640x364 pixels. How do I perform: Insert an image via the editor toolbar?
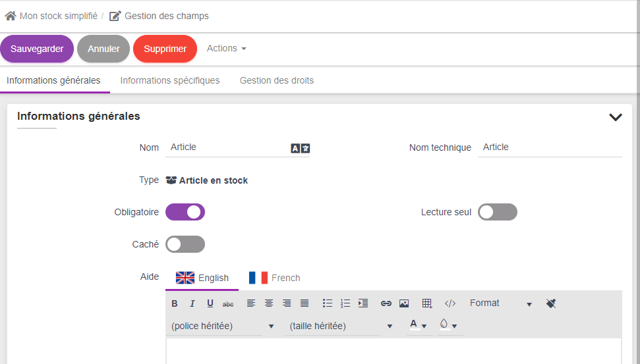pos(404,303)
